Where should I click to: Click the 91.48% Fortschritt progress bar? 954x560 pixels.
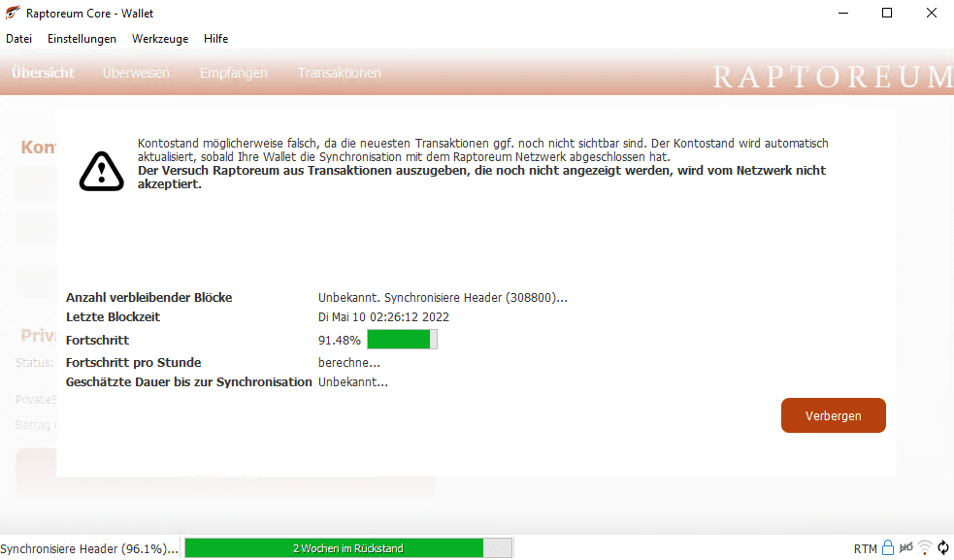(x=402, y=339)
